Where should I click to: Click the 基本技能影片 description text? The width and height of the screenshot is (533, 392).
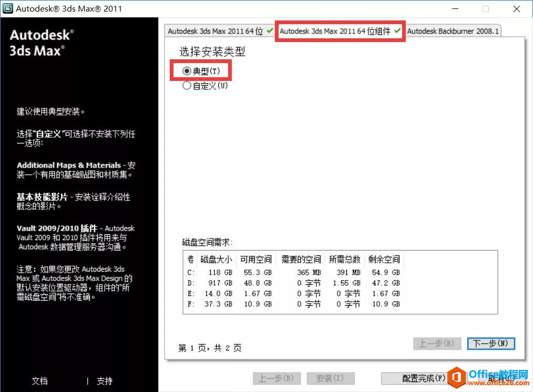tap(73, 201)
